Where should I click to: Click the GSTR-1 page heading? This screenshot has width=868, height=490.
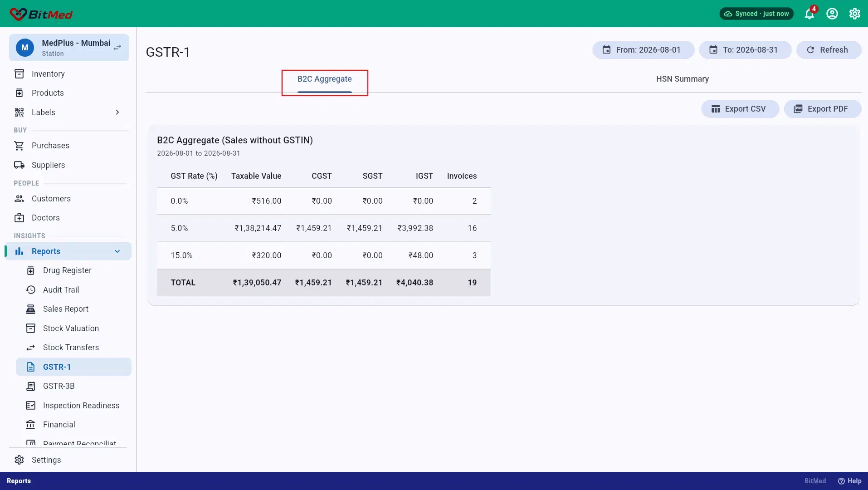(x=168, y=52)
